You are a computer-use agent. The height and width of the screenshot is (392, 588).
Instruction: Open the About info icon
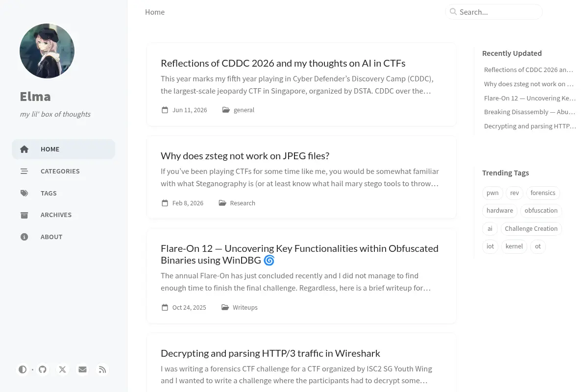24,237
